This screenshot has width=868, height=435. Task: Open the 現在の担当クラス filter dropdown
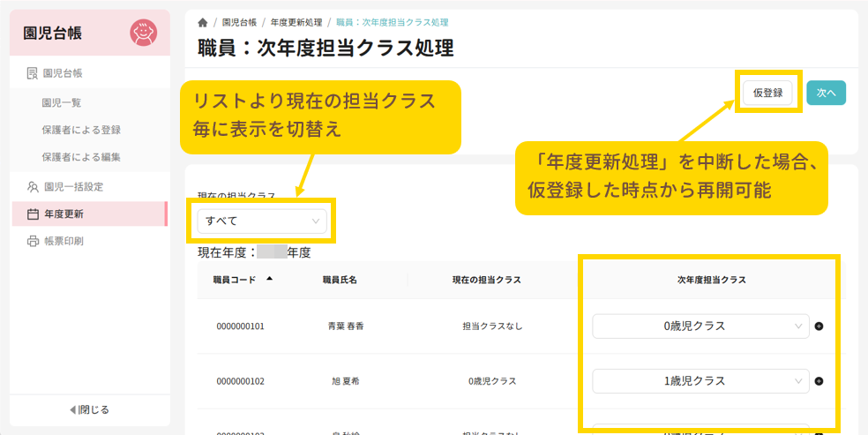pos(261,221)
